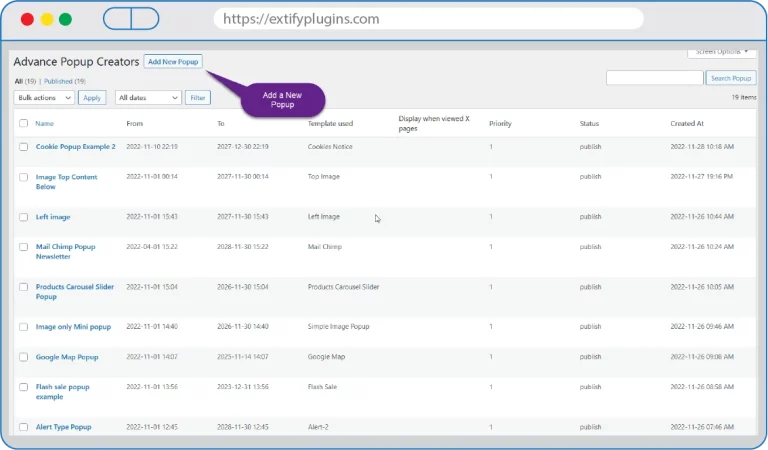Select the All (19) view filter
This screenshot has height=450, width=768.
(x=25, y=81)
